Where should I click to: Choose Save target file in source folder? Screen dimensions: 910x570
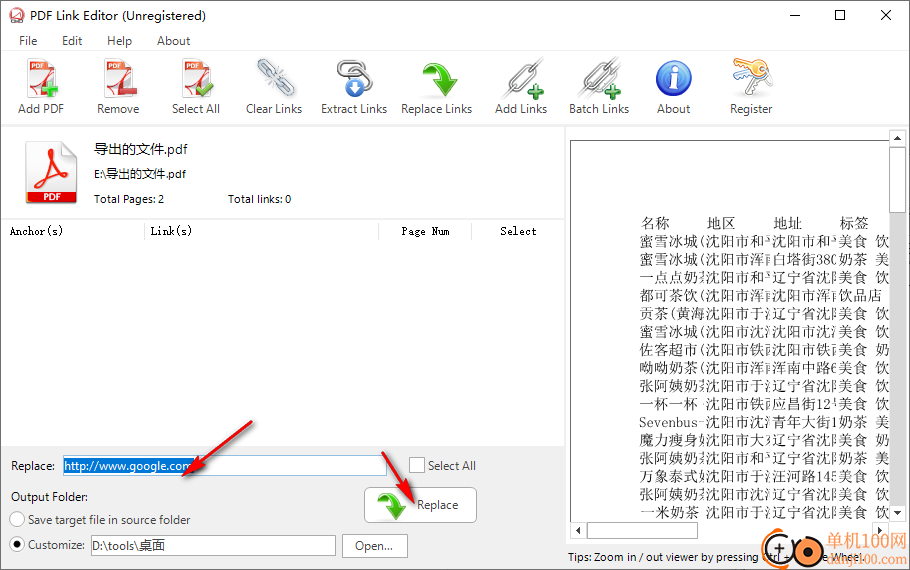(17, 520)
